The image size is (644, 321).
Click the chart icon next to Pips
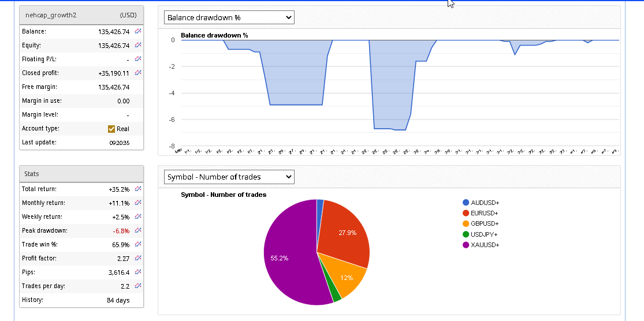pyautogui.click(x=138, y=272)
